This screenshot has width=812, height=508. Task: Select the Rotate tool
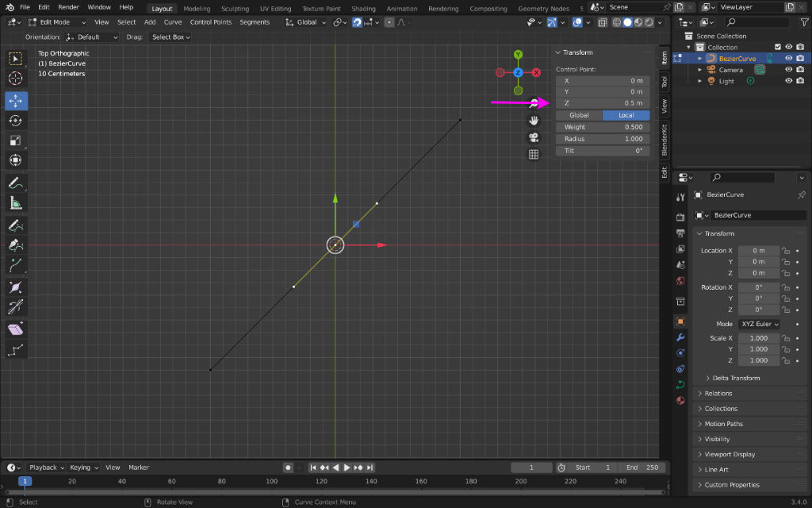coord(16,121)
